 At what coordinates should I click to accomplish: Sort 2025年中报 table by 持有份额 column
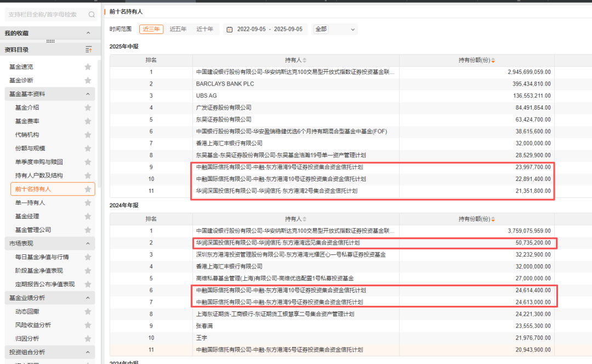tap(493, 60)
